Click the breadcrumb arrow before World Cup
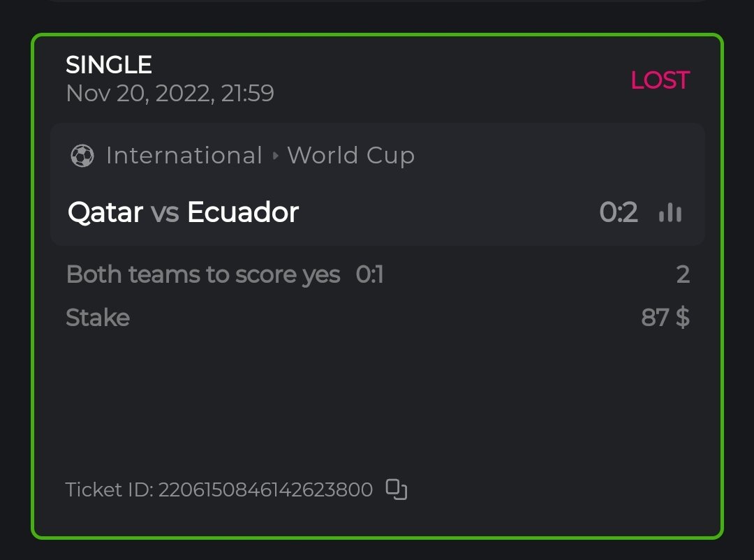The width and height of the screenshot is (754, 560). pyautogui.click(x=275, y=156)
